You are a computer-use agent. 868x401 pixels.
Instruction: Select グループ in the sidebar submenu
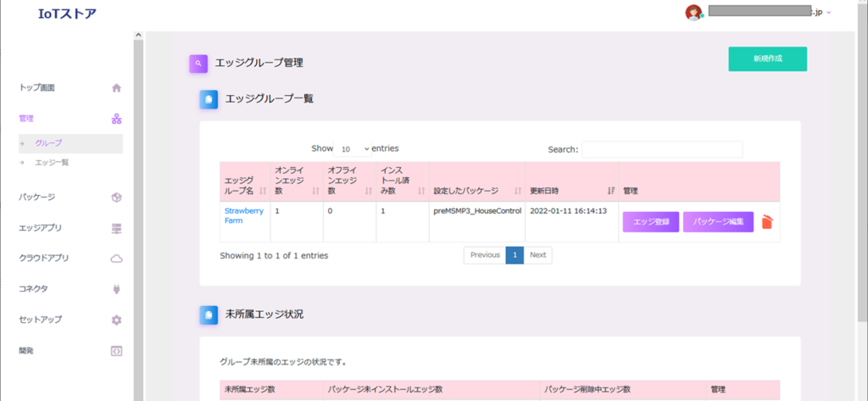click(48, 143)
